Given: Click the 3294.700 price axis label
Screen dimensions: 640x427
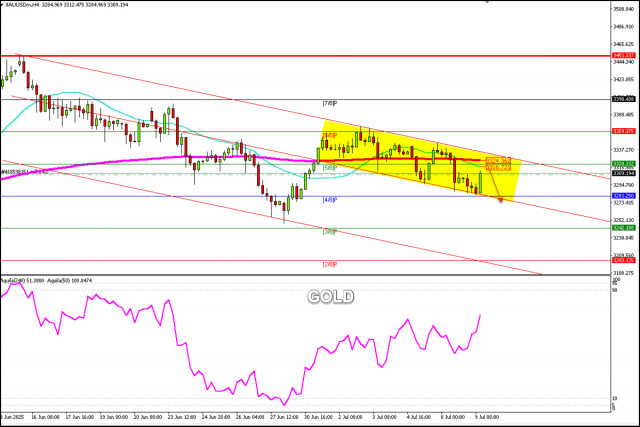Looking at the screenshot, I should pyautogui.click(x=624, y=185).
